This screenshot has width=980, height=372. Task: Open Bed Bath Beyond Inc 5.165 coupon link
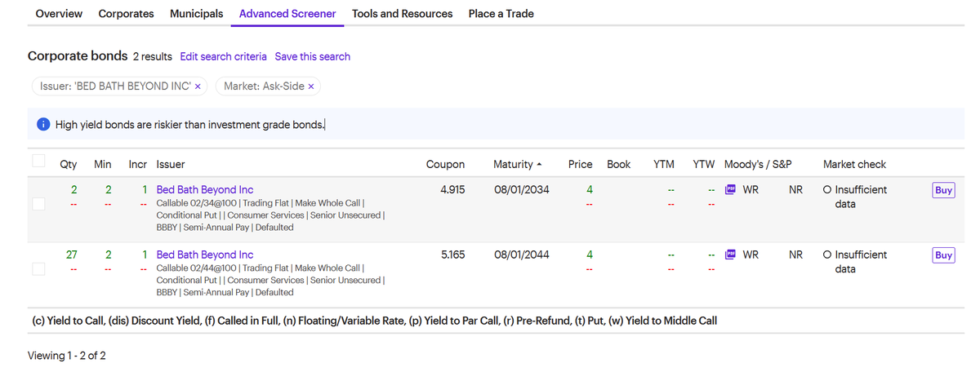(205, 255)
